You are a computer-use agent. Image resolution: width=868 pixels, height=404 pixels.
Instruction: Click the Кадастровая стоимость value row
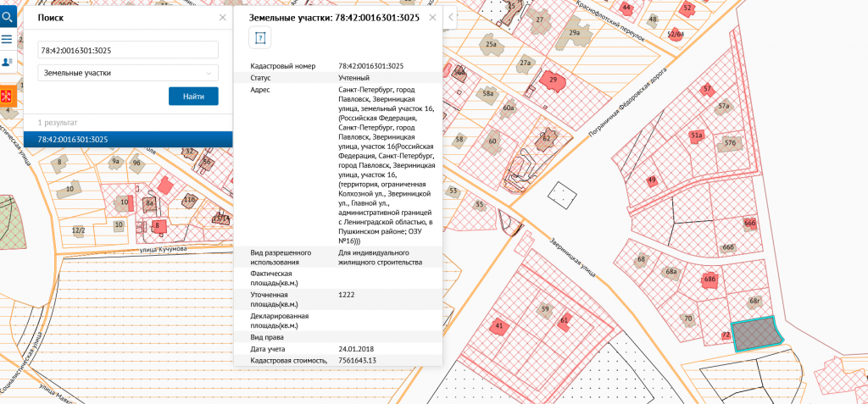tap(337, 360)
